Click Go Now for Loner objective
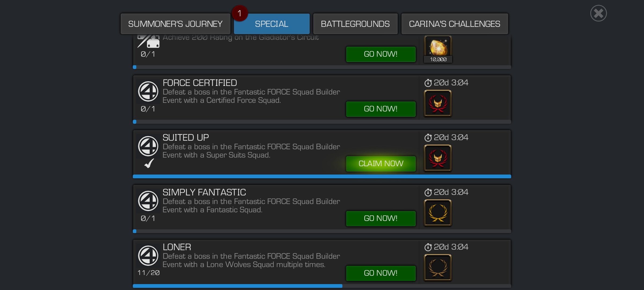The height and width of the screenshot is (290, 644). point(381,273)
